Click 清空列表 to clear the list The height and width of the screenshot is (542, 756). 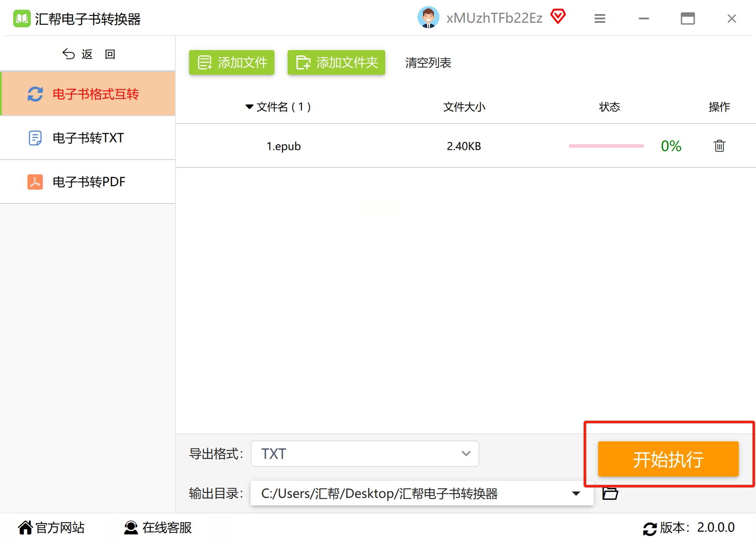click(428, 63)
